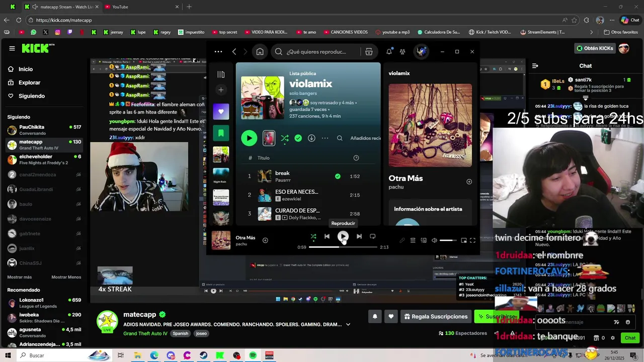This screenshot has height=362, width=644.
Task: Open Kick hamburger sidebar menu
Action: coord(12,48)
